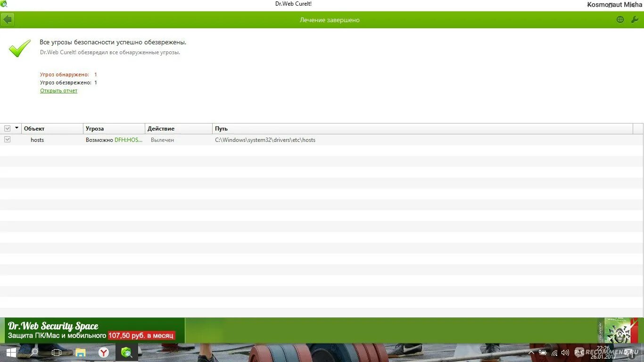Open the volume speaker tray icon
Screen dimensions: 644x362
(565, 352)
